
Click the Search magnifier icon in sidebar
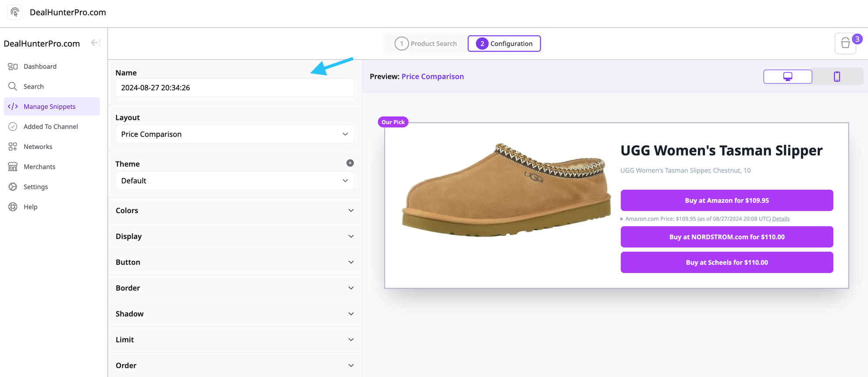coord(13,86)
